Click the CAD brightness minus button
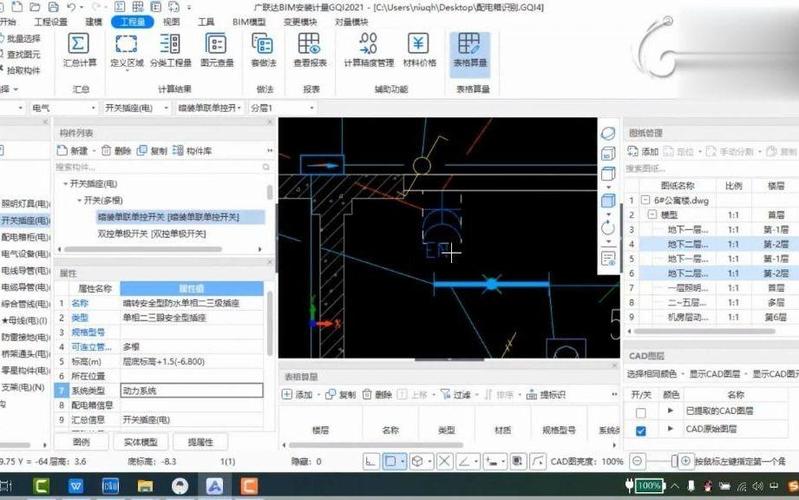This screenshot has height=500, width=799. pyautogui.click(x=637, y=461)
